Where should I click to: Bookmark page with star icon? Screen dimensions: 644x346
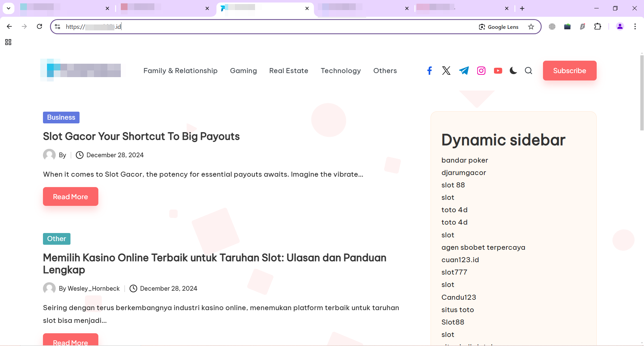531,27
